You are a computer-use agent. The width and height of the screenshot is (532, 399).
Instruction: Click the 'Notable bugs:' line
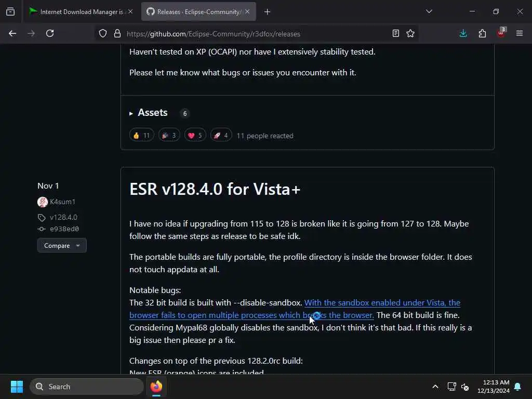pyautogui.click(x=155, y=290)
